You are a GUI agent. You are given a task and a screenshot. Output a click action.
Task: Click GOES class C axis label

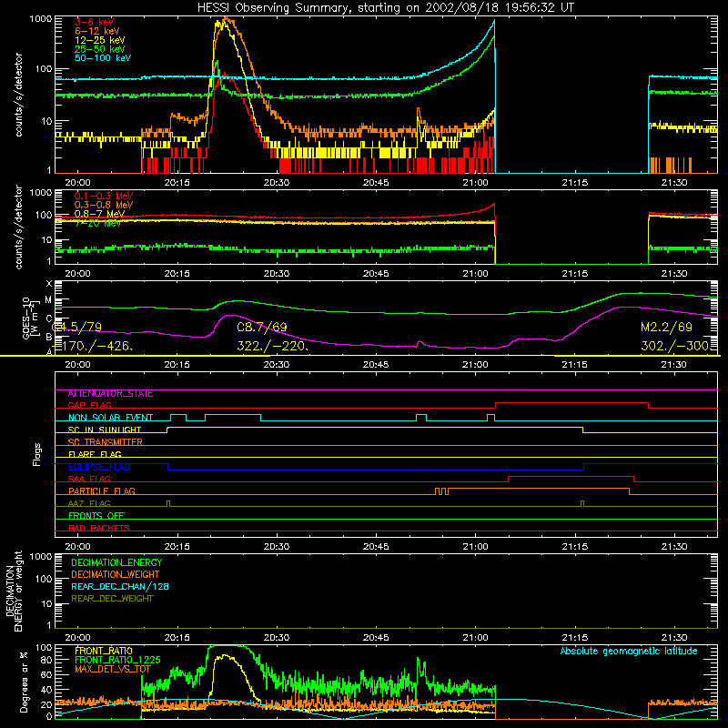pyautogui.click(x=49, y=318)
